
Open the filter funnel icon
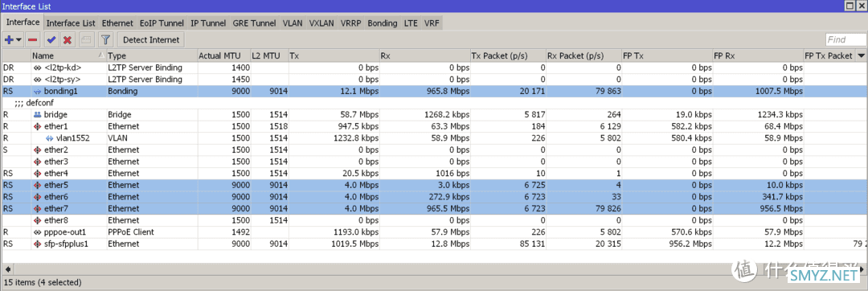tap(106, 40)
